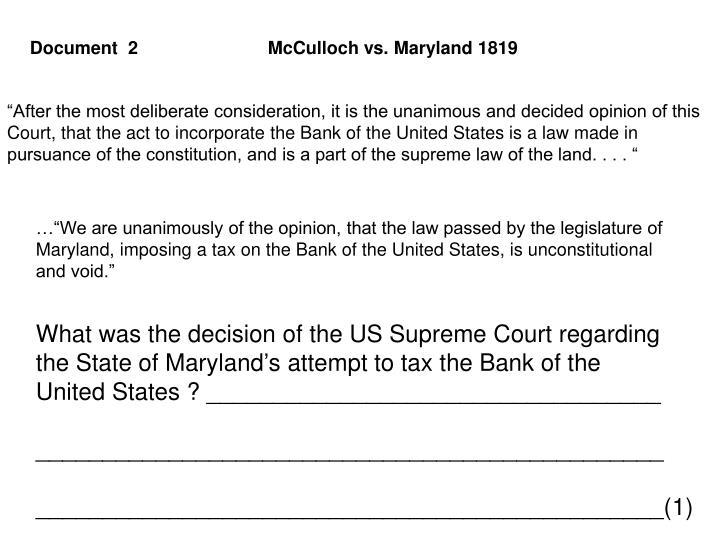This screenshot has height=540, width=720.
Task: Click the word 'tax' in the question
Action: click(416, 363)
